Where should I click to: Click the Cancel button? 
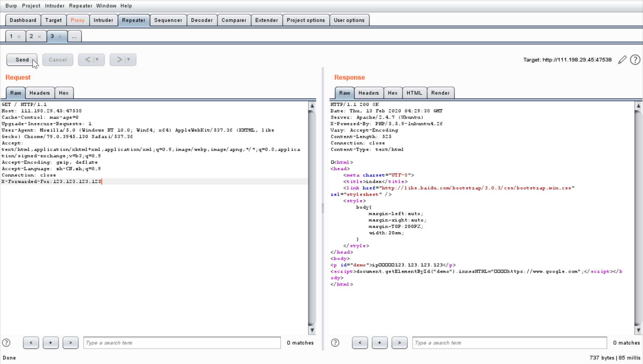(x=58, y=60)
